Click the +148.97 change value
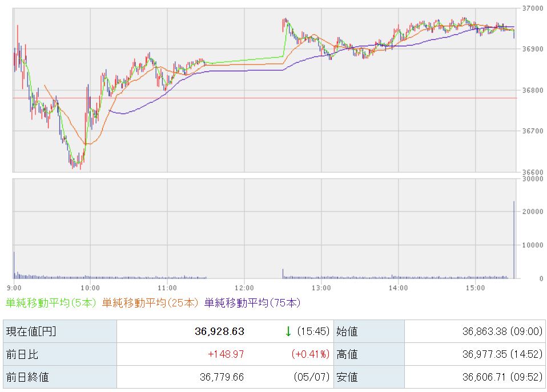This screenshot has width=547, height=392. pos(226,354)
